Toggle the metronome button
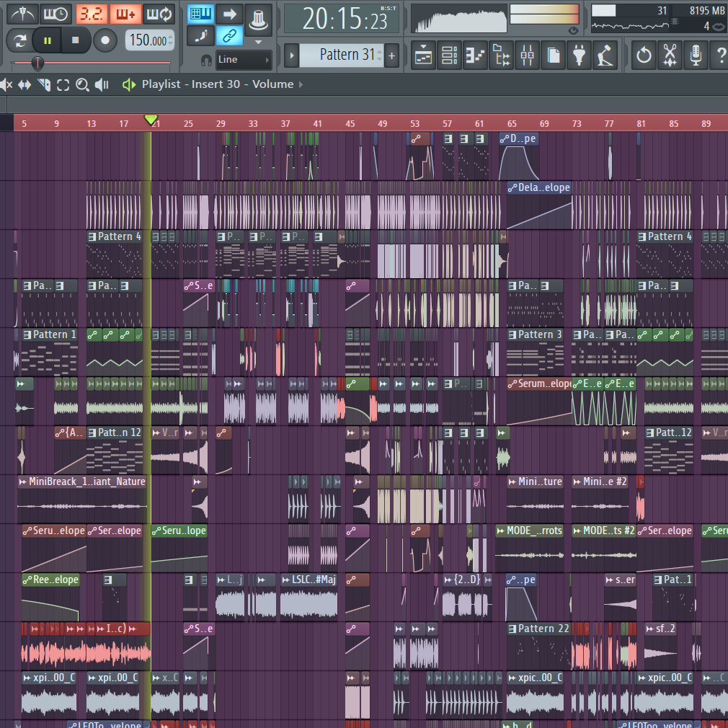 [x=22, y=14]
